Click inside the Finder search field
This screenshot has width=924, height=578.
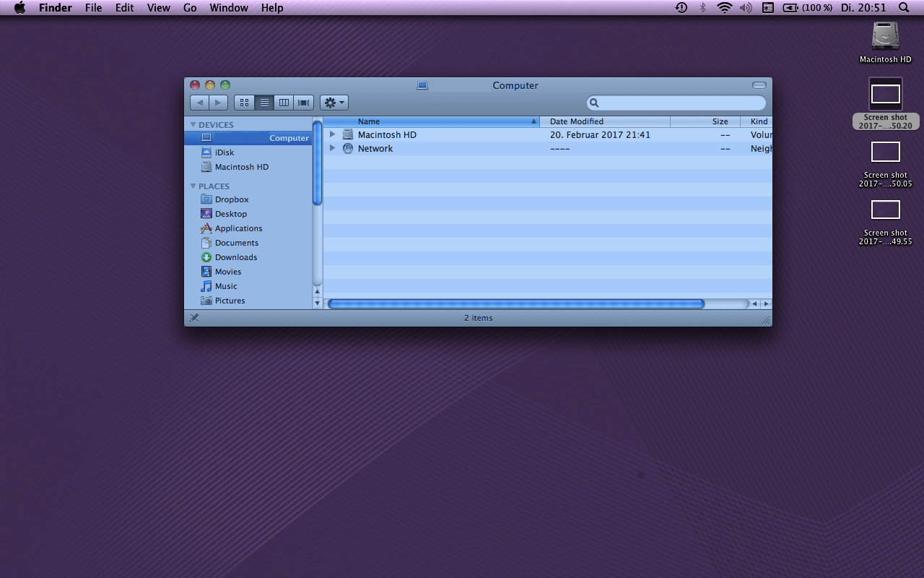coord(676,102)
